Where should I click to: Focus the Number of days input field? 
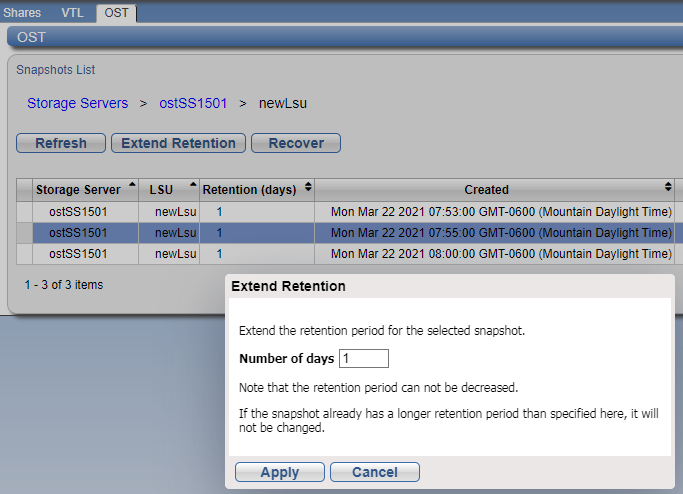pos(364,358)
